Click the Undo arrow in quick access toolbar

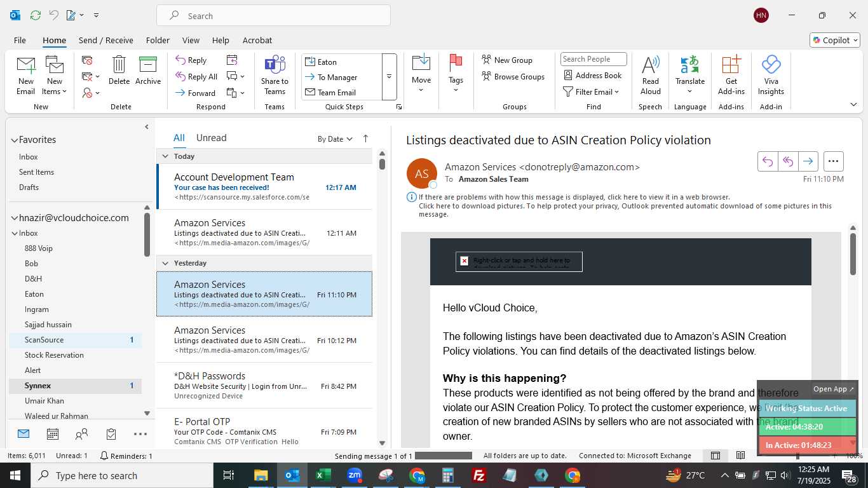pos(54,15)
